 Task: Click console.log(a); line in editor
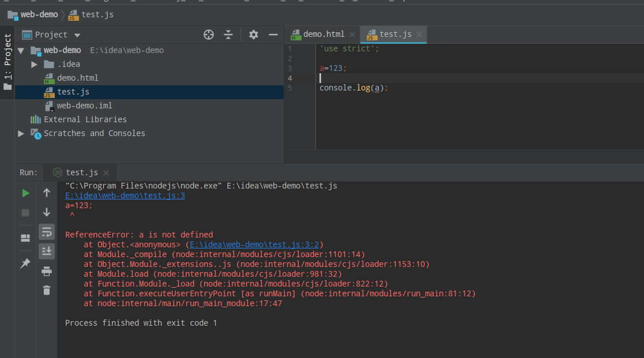(x=353, y=88)
